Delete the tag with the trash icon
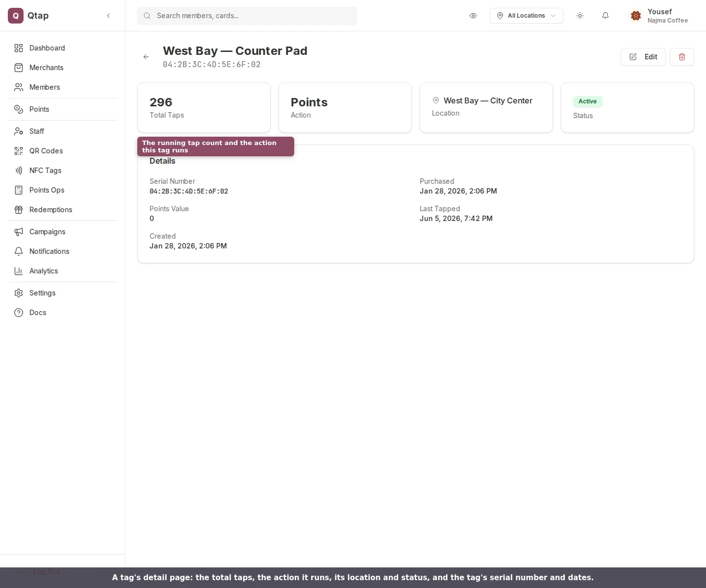Screen dimensions: 706x588 pos(682,57)
